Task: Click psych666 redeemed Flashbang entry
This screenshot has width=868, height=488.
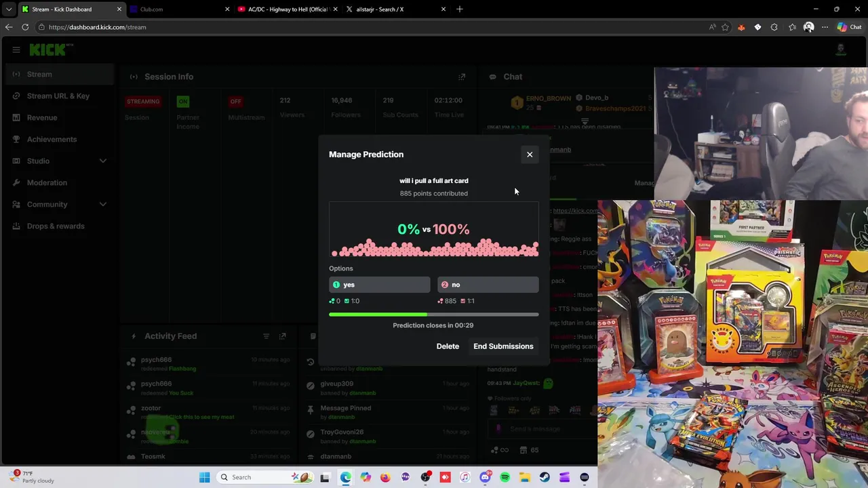Action: pos(209,364)
